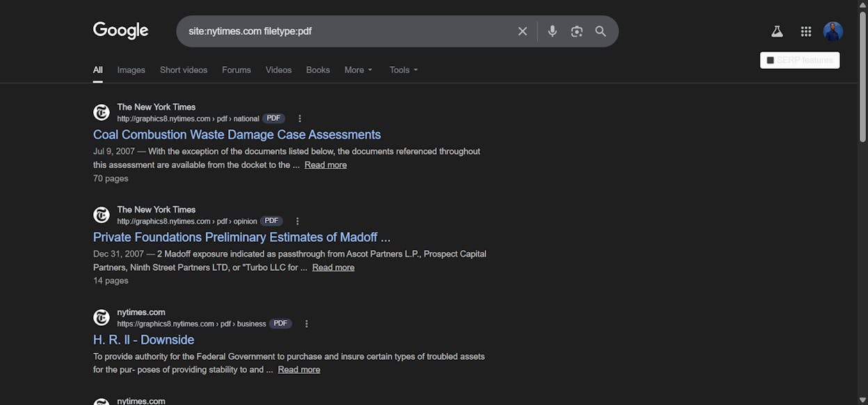Click the graphics8.nytimes.com › pdf › opinion URL
This screenshot has height=405, width=868.
187,222
